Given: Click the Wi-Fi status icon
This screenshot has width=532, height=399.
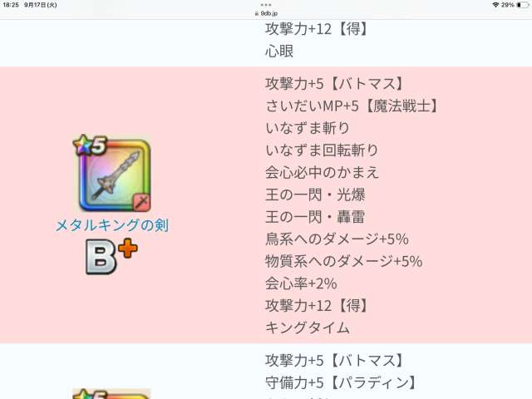Looking at the screenshot, I should (495, 5).
